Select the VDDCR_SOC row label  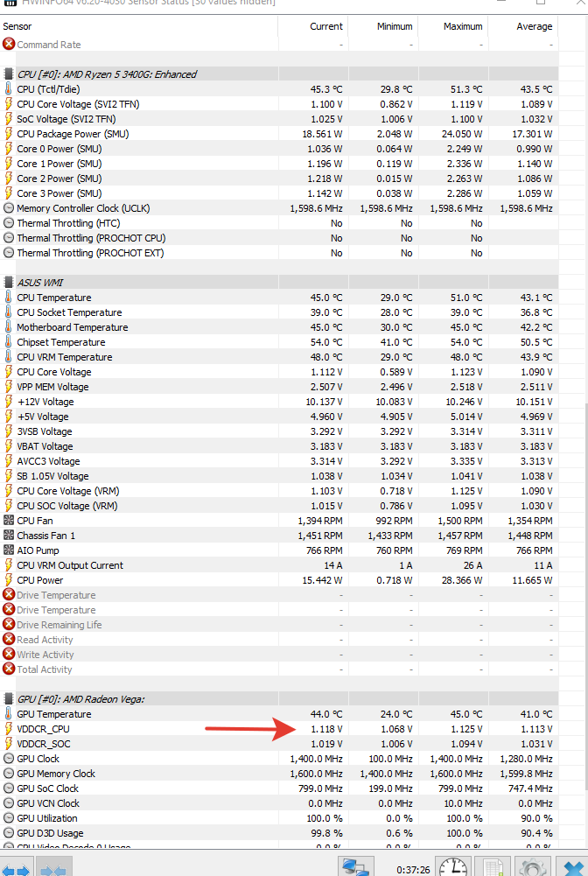click(44, 744)
